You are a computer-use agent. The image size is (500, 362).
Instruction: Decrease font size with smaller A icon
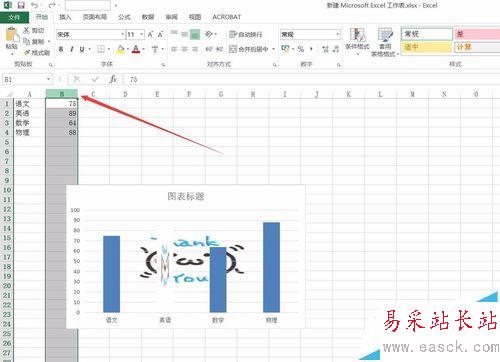click(161, 34)
